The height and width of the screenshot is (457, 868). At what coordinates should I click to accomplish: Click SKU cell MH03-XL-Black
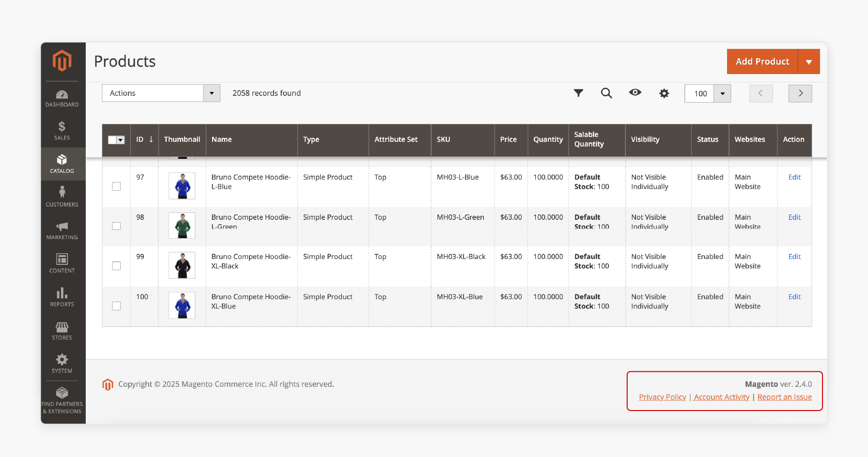coord(461,257)
